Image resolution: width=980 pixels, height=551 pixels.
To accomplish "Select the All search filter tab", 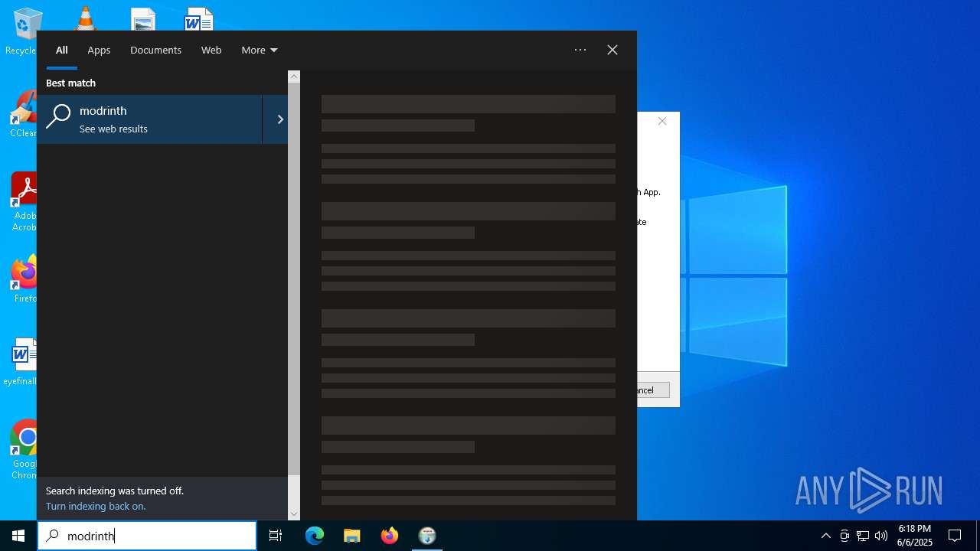I will coord(62,51).
